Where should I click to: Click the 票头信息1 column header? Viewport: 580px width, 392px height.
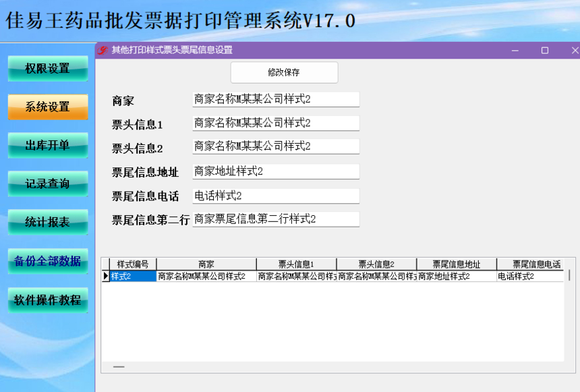tap(296, 264)
